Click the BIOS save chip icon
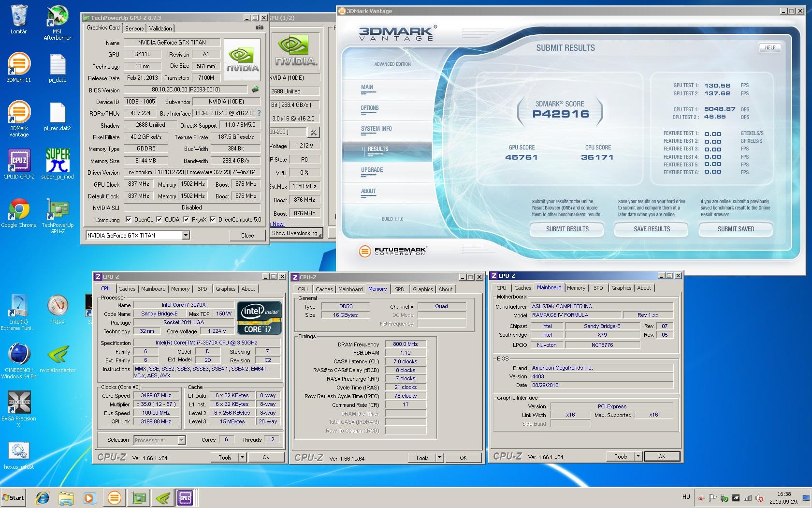This screenshot has height=508, width=812. click(x=255, y=90)
